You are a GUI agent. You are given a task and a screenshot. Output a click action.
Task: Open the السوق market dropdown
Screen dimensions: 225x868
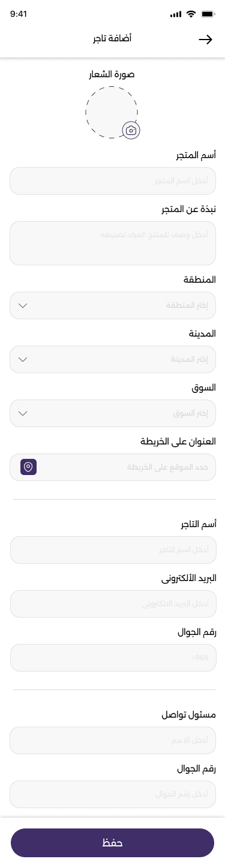113,413
